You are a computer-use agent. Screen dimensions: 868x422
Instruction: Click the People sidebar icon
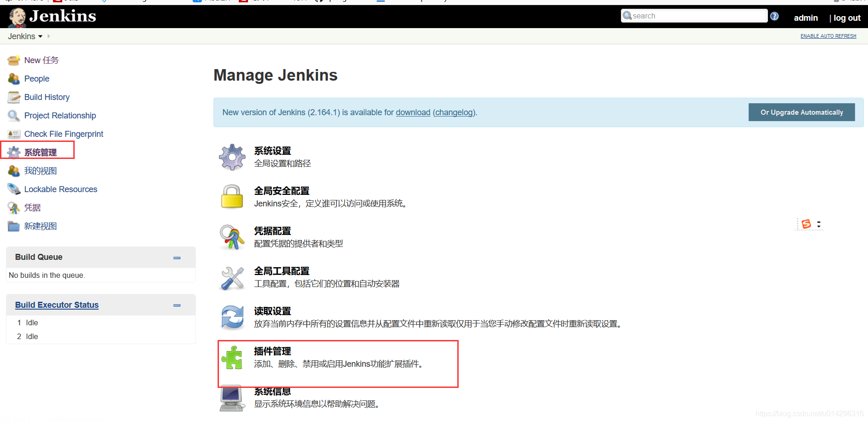point(14,79)
